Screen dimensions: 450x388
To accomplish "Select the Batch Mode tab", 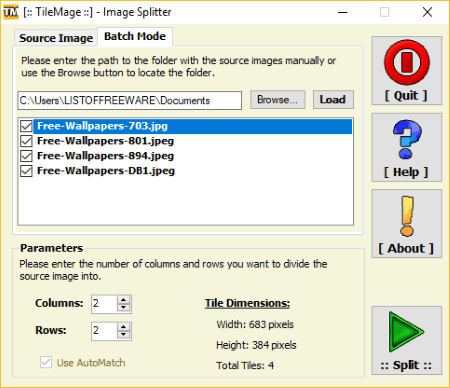I will [135, 36].
